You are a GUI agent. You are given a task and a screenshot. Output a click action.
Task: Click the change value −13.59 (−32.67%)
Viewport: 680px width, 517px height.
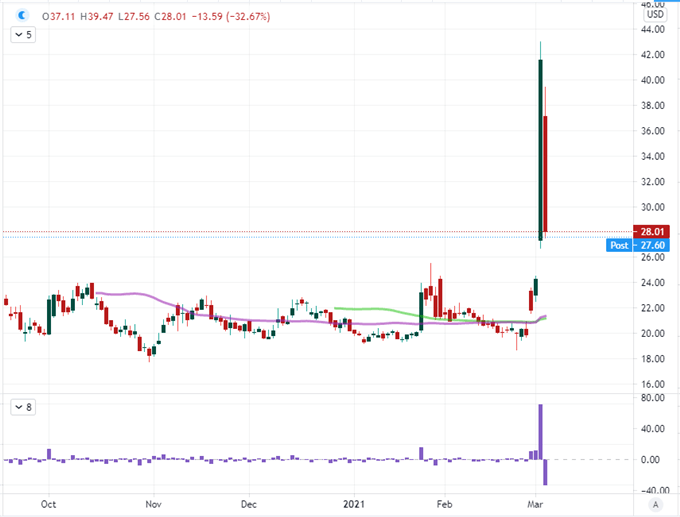click(231, 17)
